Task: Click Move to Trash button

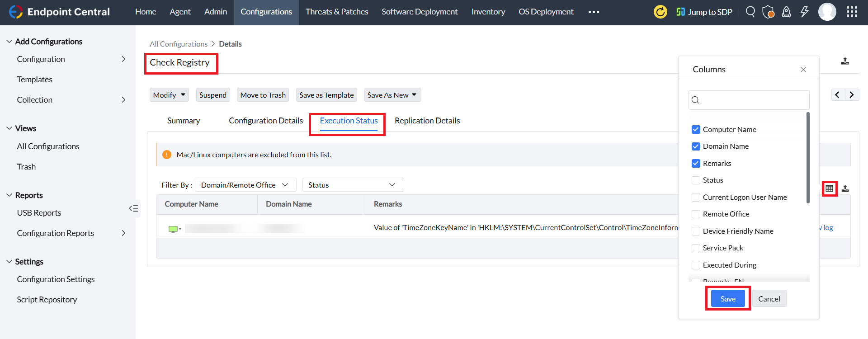Action: pyautogui.click(x=263, y=95)
